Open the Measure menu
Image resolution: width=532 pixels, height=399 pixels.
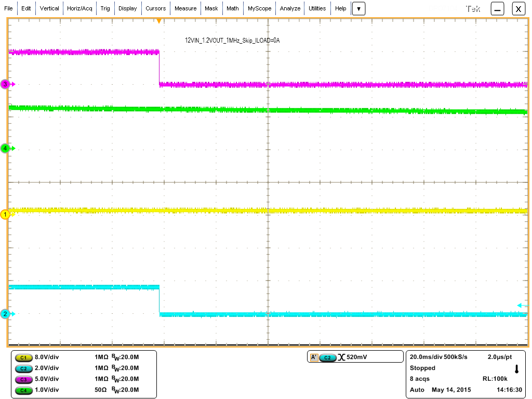pos(185,8)
